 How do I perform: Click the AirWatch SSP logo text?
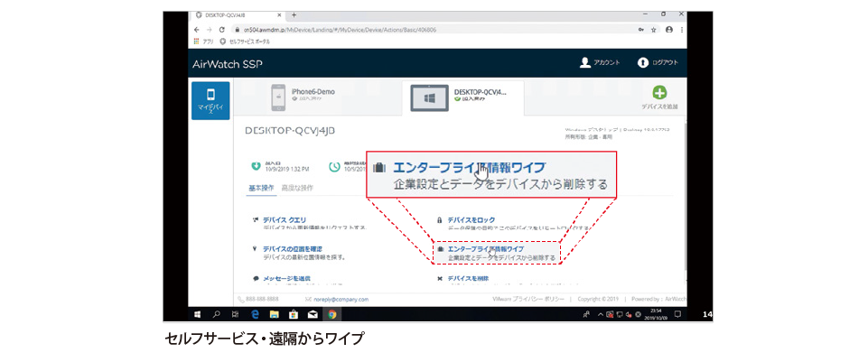pyautogui.click(x=227, y=64)
